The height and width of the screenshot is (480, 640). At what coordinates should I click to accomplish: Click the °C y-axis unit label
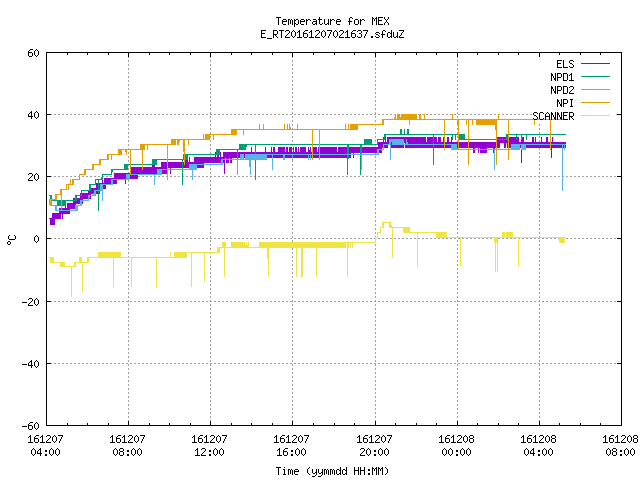pos(11,240)
